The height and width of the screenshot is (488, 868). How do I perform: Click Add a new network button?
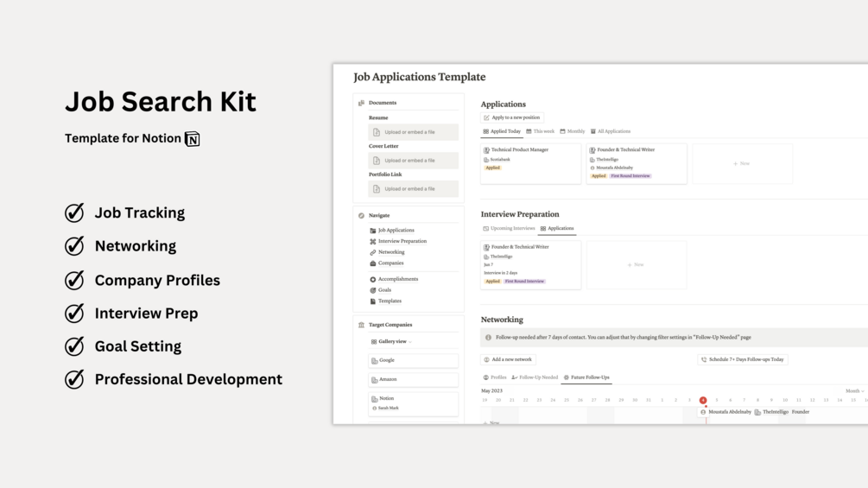pyautogui.click(x=508, y=359)
